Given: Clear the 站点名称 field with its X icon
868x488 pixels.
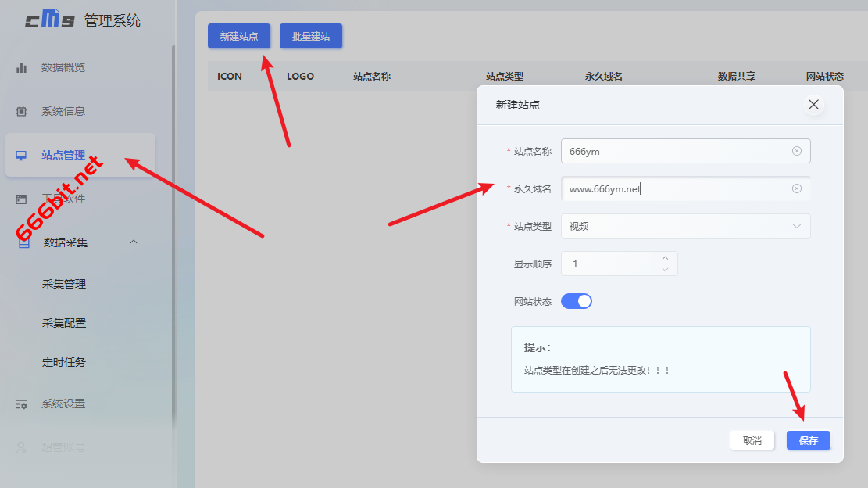Looking at the screenshot, I should [796, 151].
